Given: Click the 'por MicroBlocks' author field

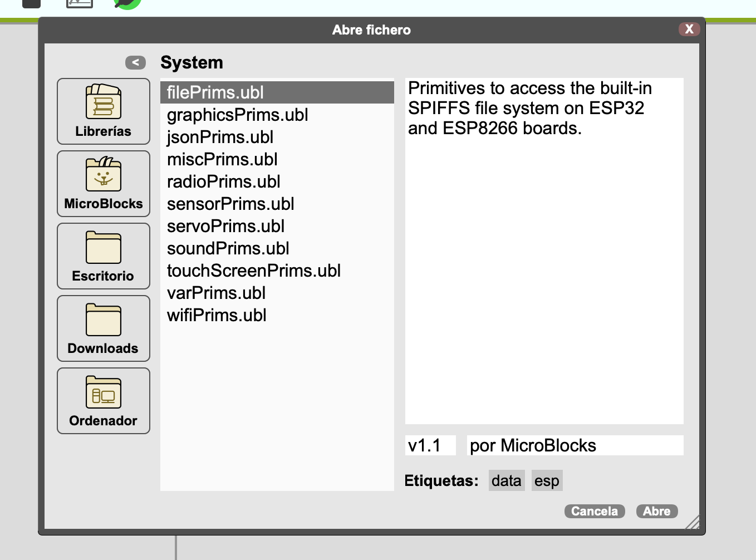Looking at the screenshot, I should pyautogui.click(x=575, y=445).
